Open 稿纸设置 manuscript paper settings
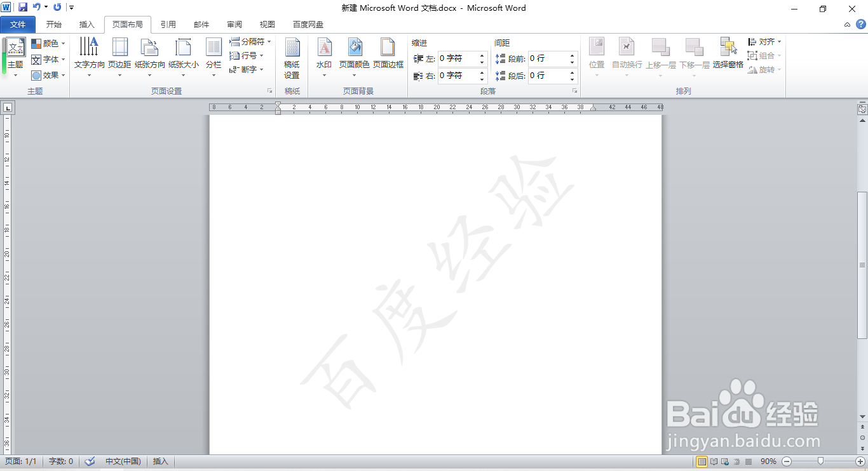The height and width of the screenshot is (471, 868). point(292,58)
